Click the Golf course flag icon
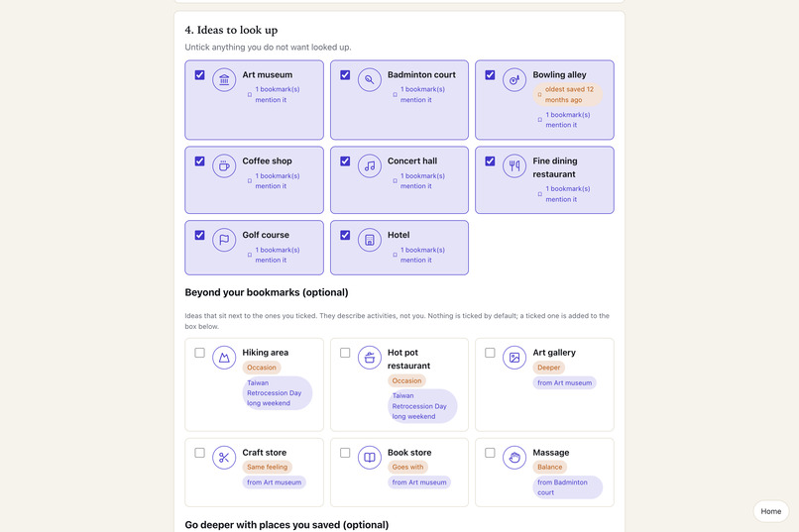This screenshot has height=532, width=799. (x=224, y=240)
